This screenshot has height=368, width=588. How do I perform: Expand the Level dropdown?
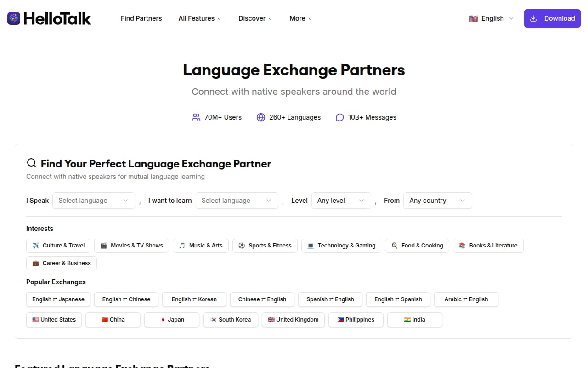(341, 201)
